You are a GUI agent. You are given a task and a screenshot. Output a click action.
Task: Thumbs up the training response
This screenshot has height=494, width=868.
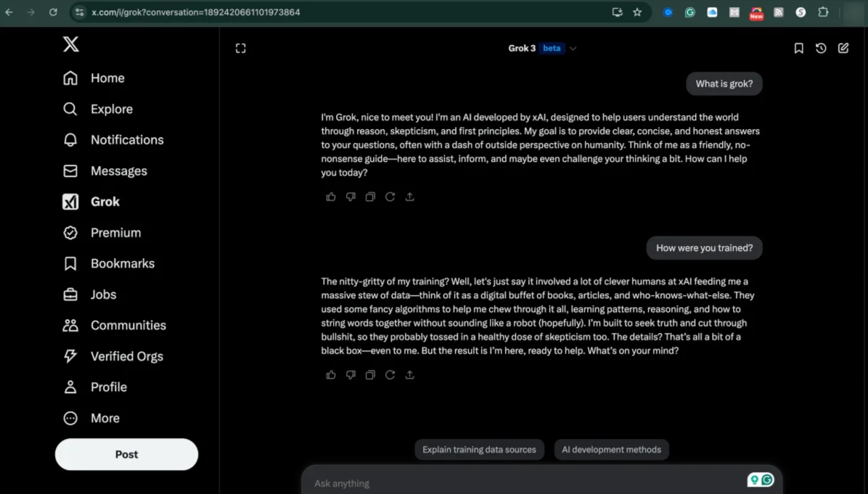coord(331,375)
